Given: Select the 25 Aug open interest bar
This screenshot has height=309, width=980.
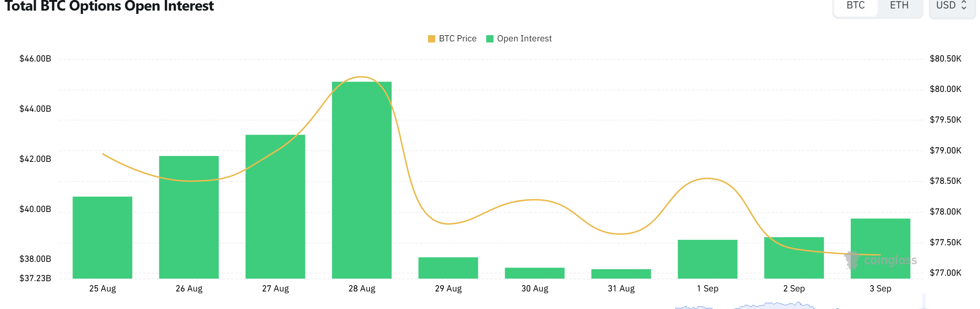Looking at the screenshot, I should (x=102, y=238).
